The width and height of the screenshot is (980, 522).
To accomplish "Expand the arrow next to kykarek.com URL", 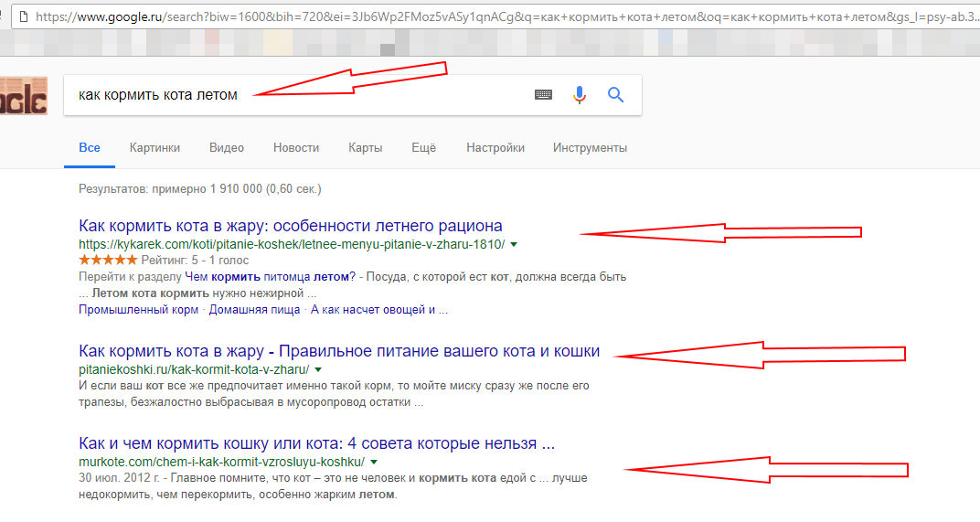I will [515, 245].
